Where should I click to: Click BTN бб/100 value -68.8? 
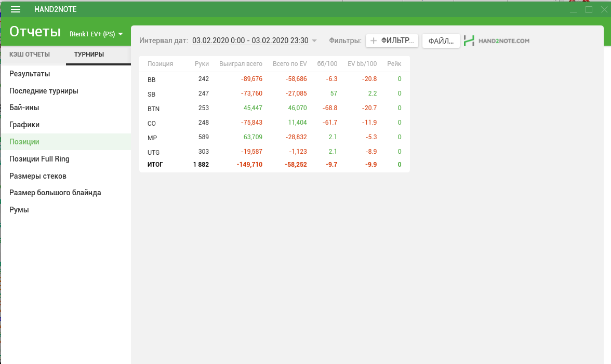click(329, 108)
